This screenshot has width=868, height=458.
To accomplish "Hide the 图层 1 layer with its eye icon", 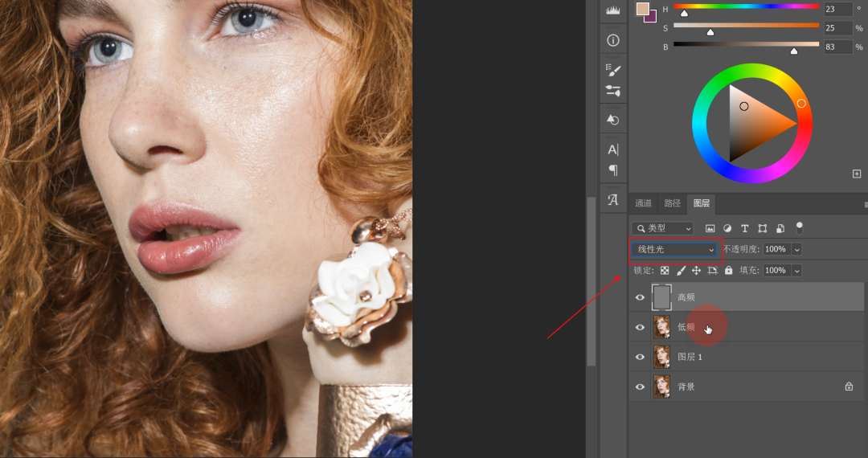I will tap(640, 357).
